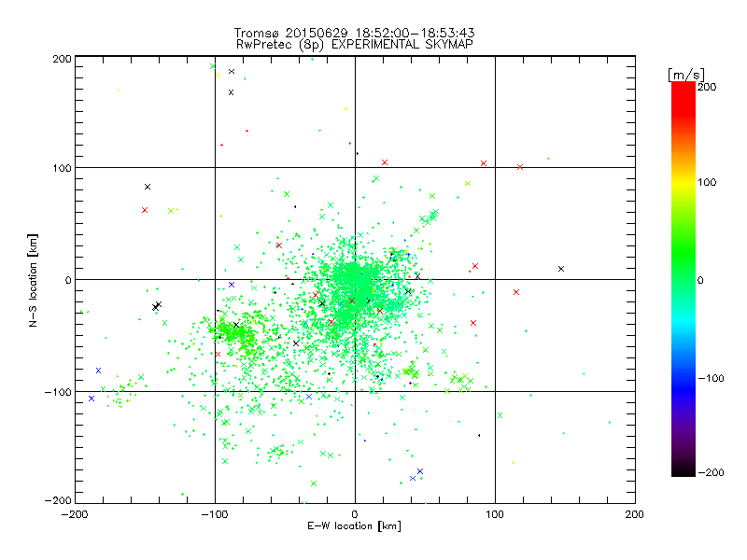
Task: Click the E-W axis tick label -100
Action: (x=215, y=514)
